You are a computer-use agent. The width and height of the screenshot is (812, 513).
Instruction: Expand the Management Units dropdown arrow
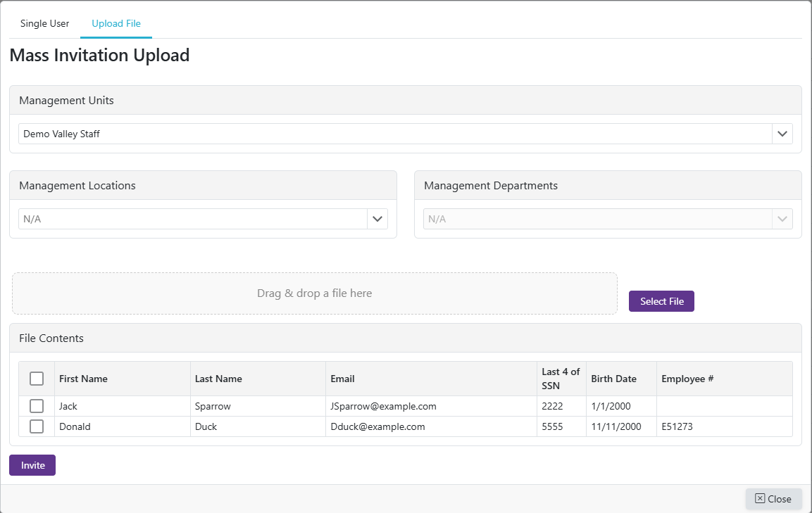[782, 134]
